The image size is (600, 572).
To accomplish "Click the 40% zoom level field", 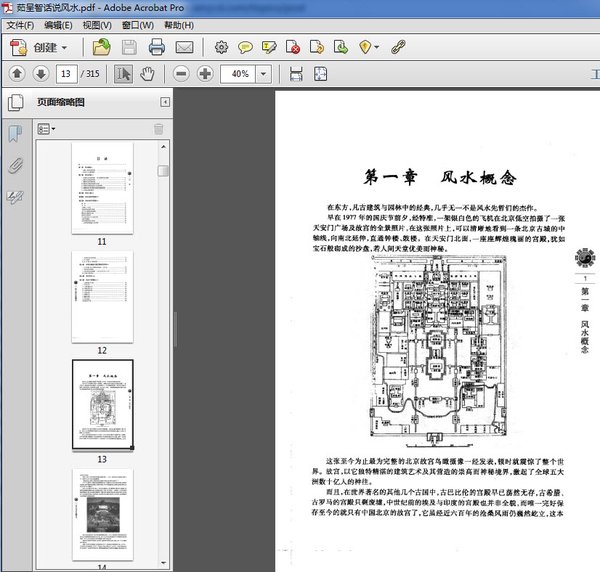I will coord(238,74).
